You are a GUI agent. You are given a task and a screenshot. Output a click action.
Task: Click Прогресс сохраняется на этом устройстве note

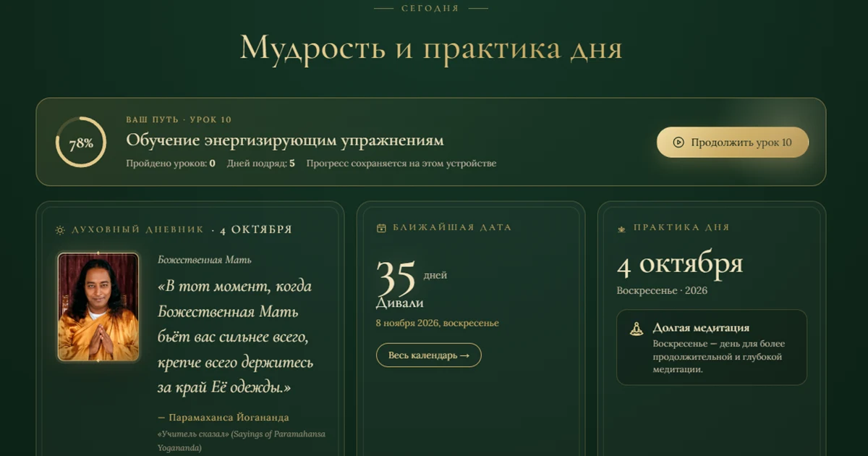(x=401, y=164)
